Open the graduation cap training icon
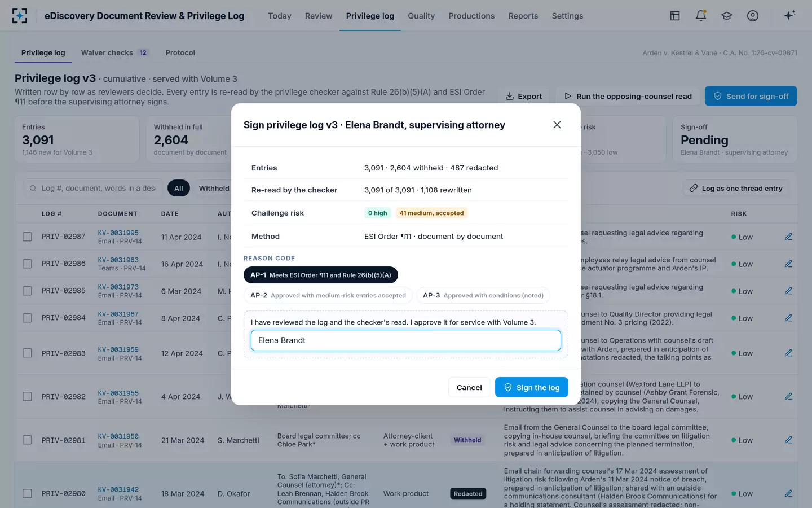Image resolution: width=812 pixels, height=508 pixels. pyautogui.click(x=727, y=16)
